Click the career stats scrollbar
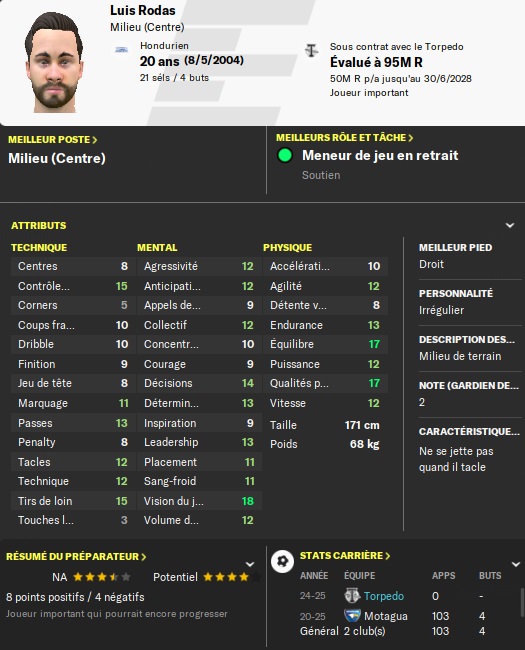Viewport: 525px width, 650px height. click(522, 603)
